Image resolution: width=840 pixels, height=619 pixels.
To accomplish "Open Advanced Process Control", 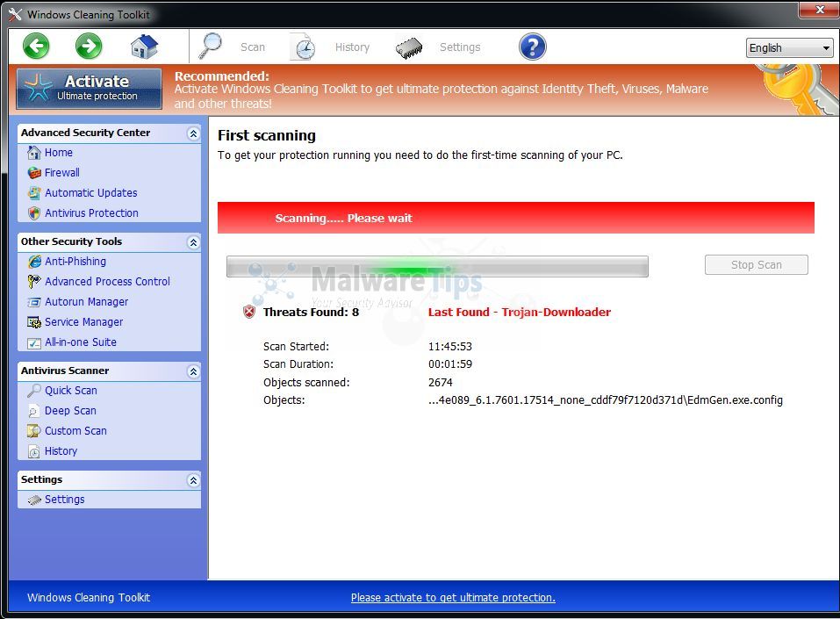I will pos(107,281).
